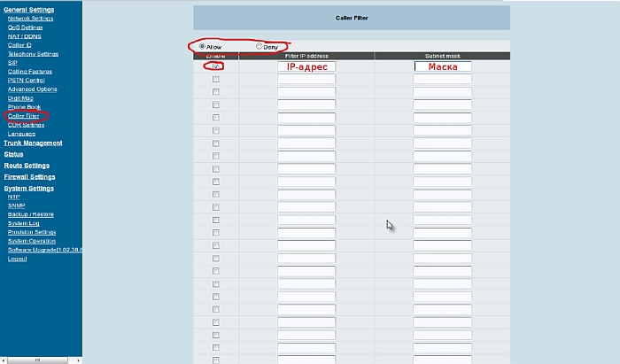Toggle the first row Enable checkbox
The height and width of the screenshot is (364, 620).
[x=216, y=66]
